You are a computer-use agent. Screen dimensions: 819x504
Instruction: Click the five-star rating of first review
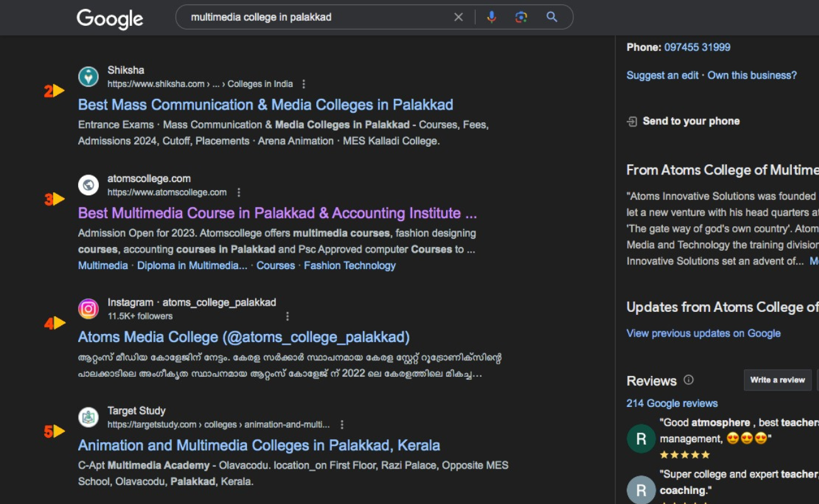[x=685, y=454]
